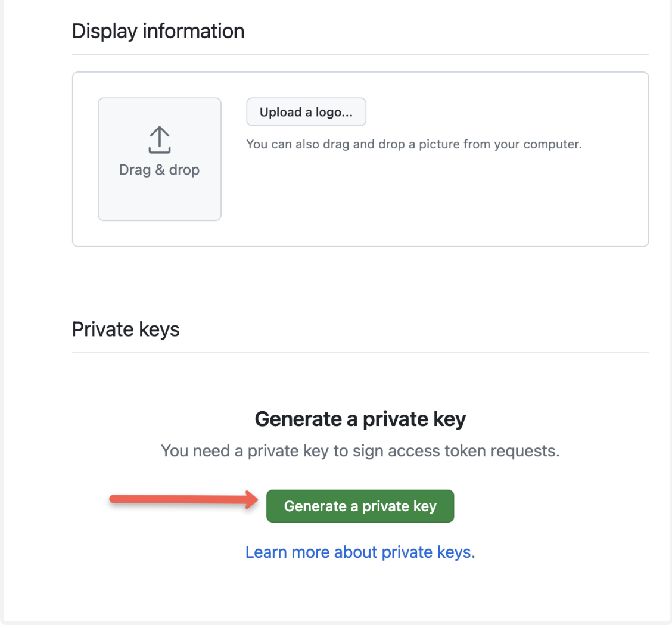Click the tail of the red arrow
The image size is (672, 628).
click(114, 499)
